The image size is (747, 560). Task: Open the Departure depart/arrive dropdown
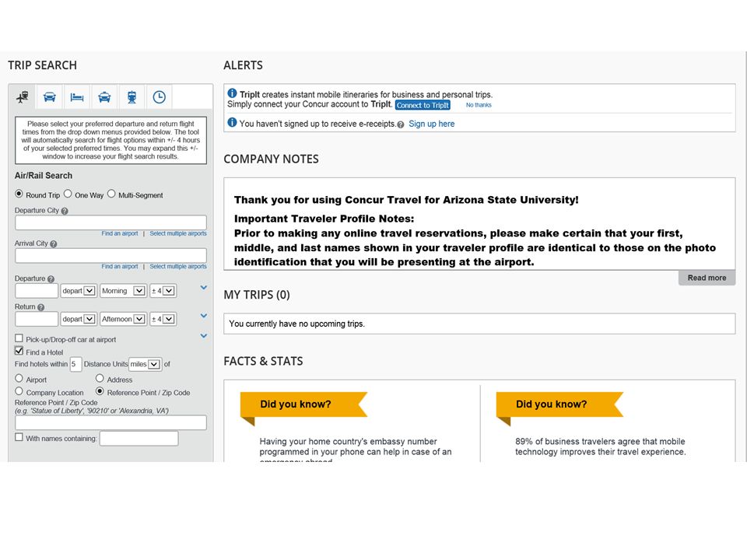[x=79, y=291]
